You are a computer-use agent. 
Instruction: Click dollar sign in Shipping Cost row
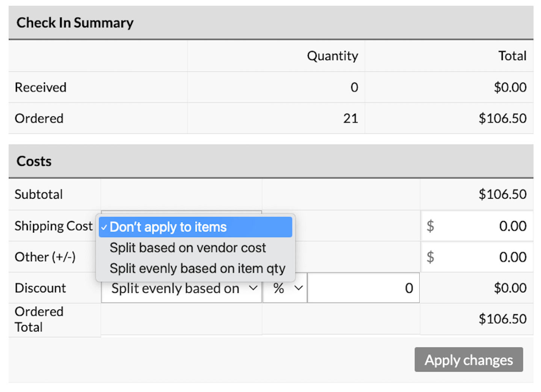pos(430,226)
